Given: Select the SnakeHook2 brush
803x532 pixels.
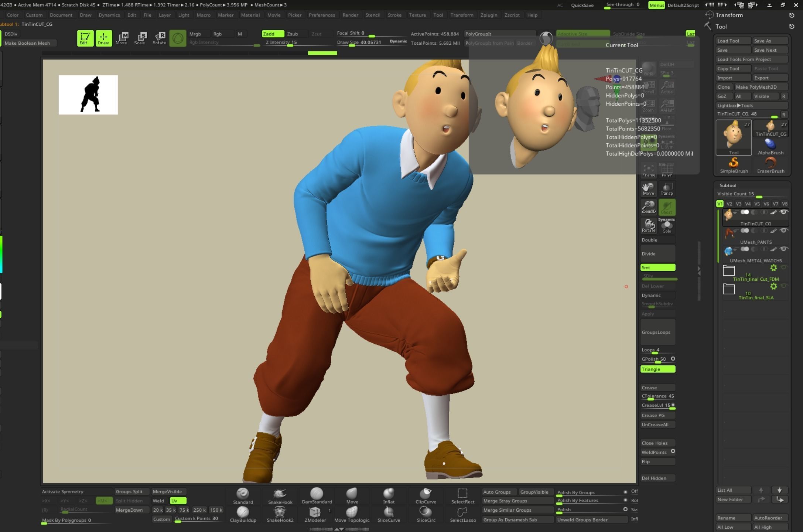Looking at the screenshot, I should tap(280, 514).
